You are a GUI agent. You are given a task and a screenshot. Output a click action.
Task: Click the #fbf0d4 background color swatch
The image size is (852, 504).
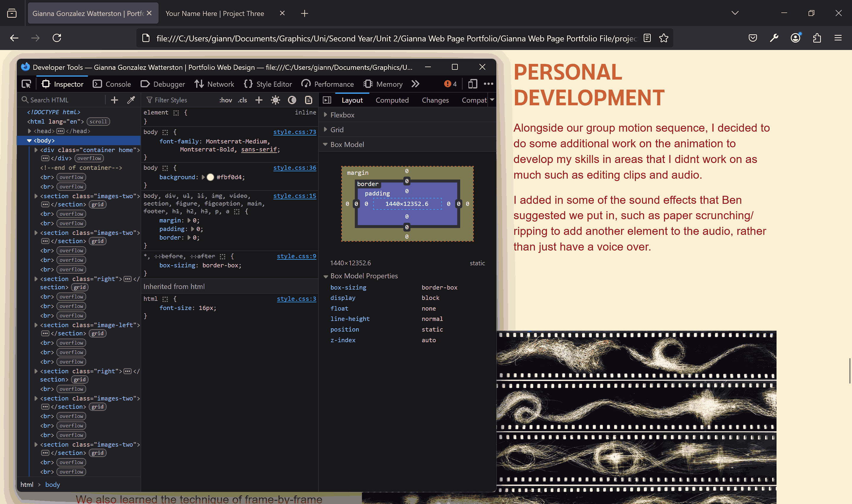[x=210, y=177]
